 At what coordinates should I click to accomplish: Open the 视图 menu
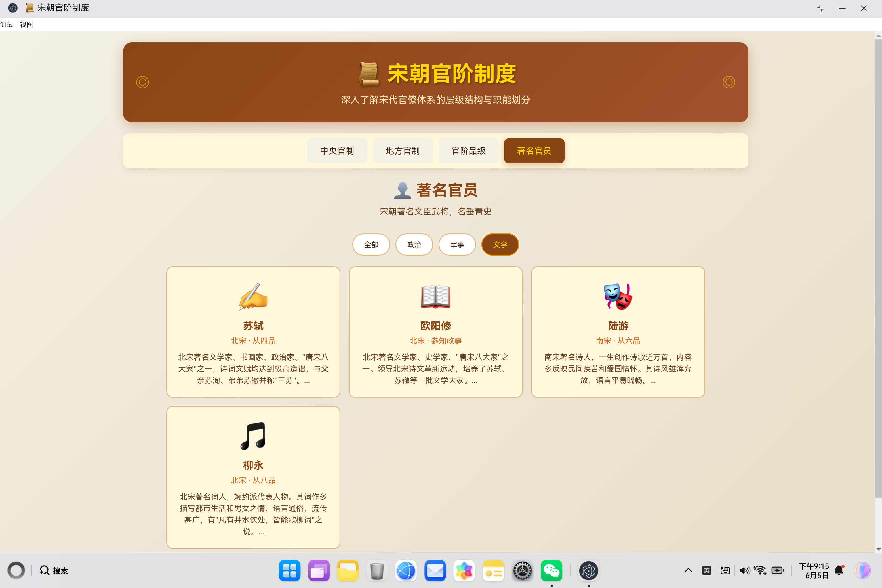click(x=26, y=24)
